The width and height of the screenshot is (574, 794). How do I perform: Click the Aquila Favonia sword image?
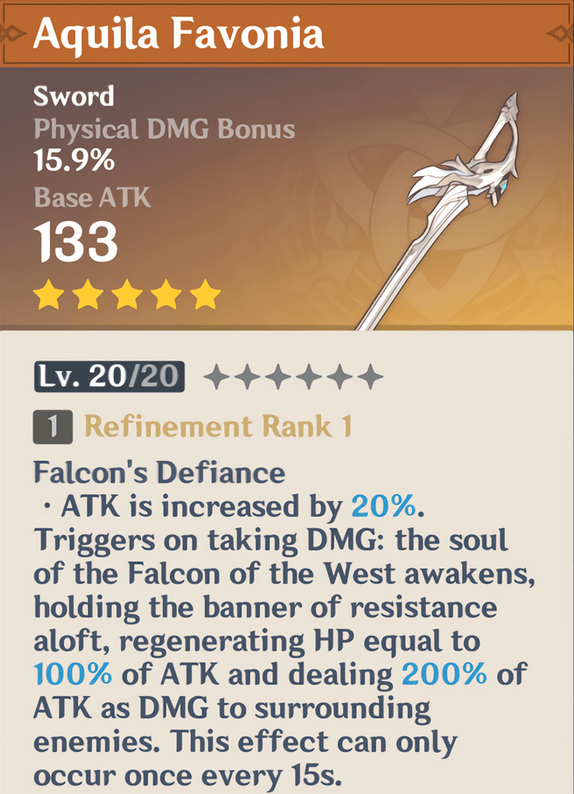pos(439,211)
